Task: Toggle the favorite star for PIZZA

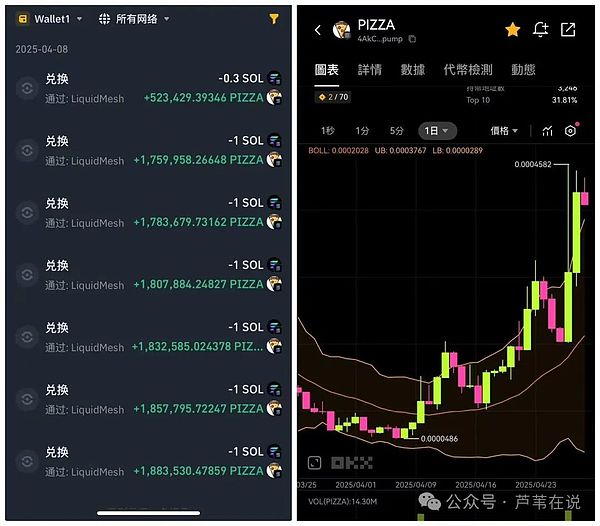Action: point(512,29)
